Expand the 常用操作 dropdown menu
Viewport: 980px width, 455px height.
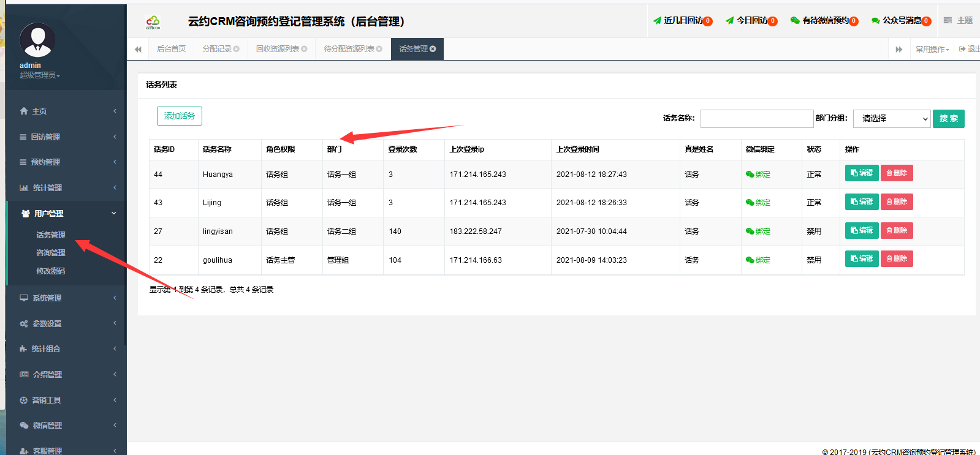[932, 49]
